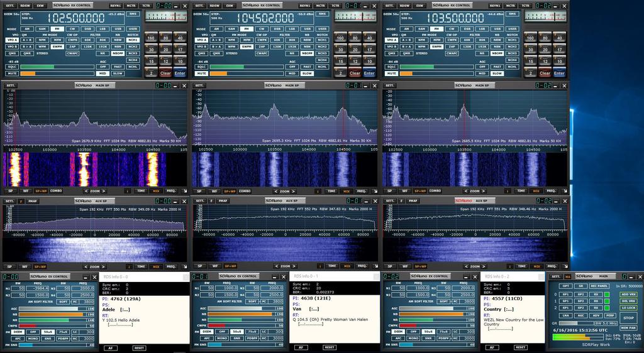
Task: Click LO LOCK in SDRuno Main panel
Action: (x=628, y=308)
